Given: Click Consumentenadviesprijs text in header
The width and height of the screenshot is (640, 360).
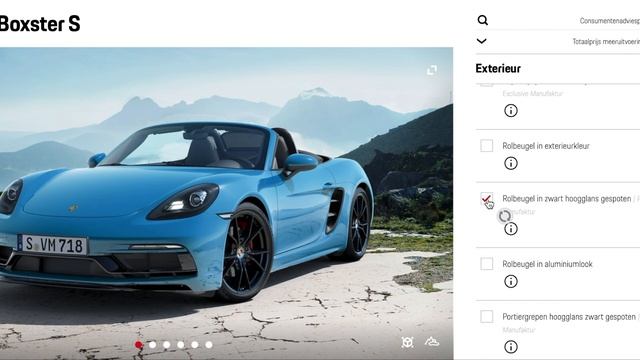Looking at the screenshot, I should click(610, 21).
